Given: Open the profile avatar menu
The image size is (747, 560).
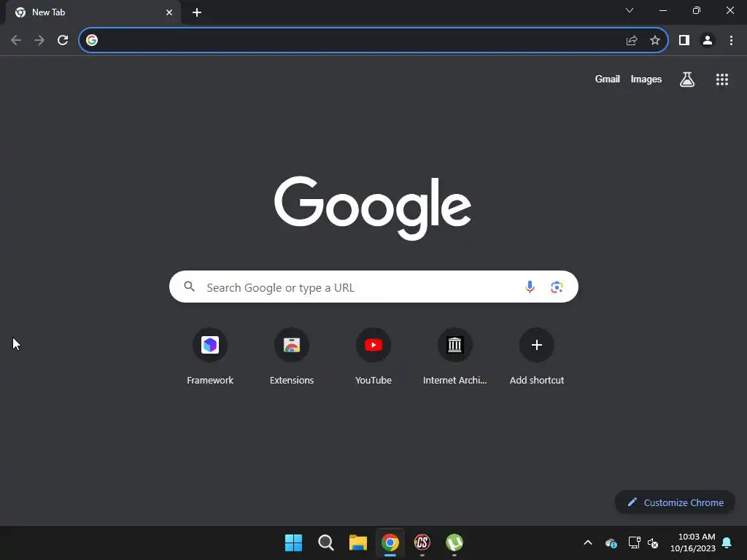Looking at the screenshot, I should 708,40.
